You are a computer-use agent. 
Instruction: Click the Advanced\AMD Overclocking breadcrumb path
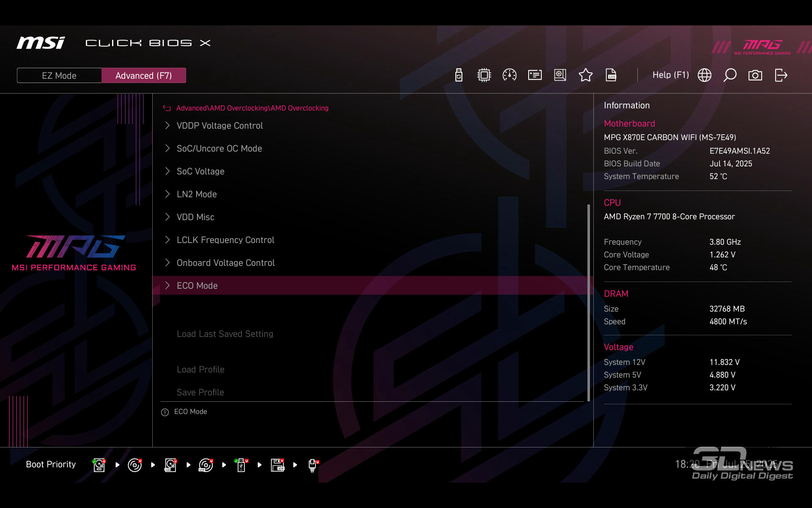pos(252,108)
